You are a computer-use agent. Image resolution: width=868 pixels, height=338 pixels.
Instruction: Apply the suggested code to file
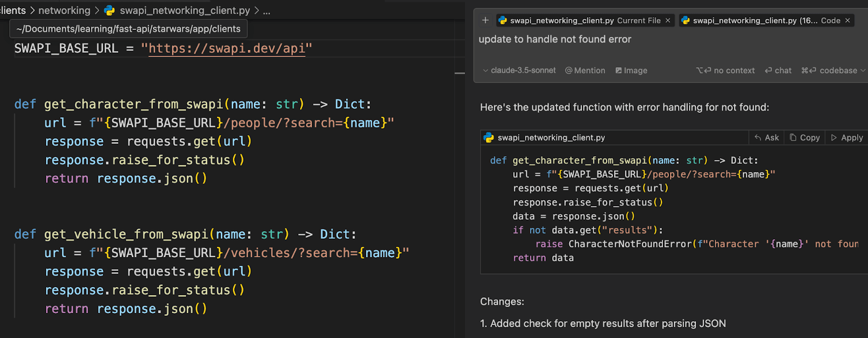[847, 138]
